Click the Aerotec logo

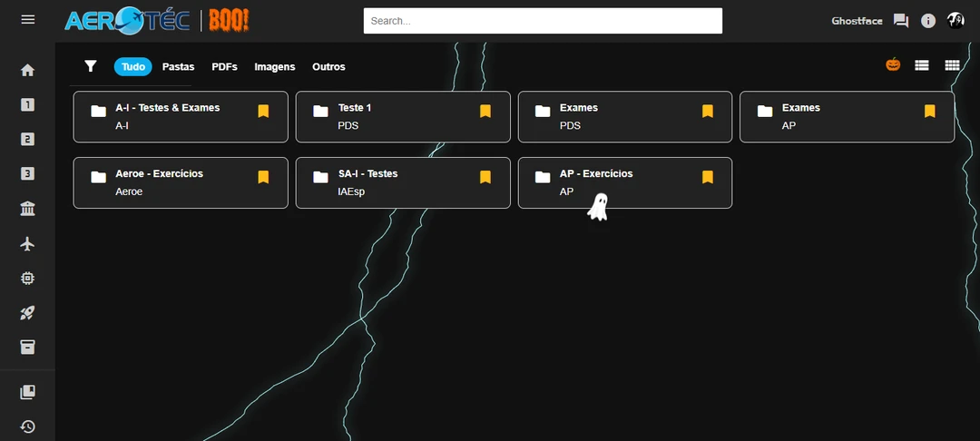[127, 20]
